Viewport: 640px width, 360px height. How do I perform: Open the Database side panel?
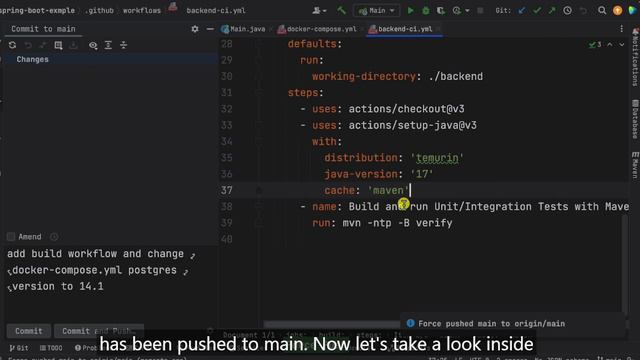coord(635,119)
